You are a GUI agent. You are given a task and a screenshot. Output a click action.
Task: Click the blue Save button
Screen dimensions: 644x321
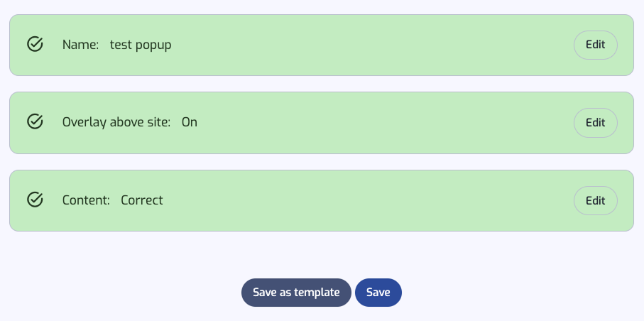[x=378, y=293]
